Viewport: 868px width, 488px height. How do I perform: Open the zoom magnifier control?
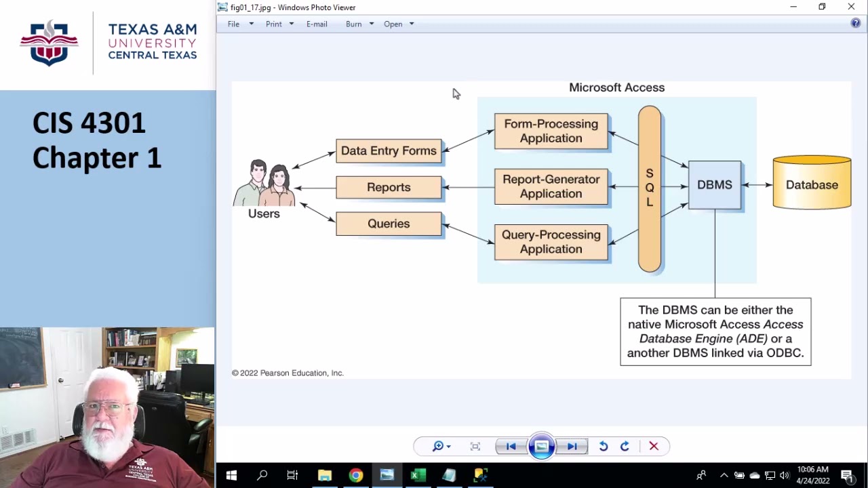(x=441, y=446)
